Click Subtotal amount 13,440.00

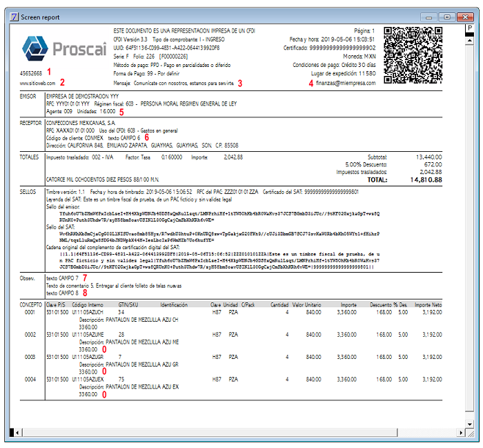tap(428, 157)
